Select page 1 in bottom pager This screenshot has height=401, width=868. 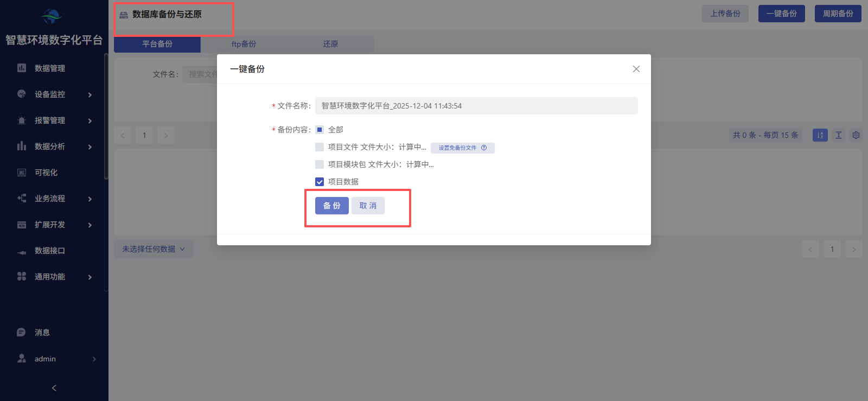[x=832, y=249]
